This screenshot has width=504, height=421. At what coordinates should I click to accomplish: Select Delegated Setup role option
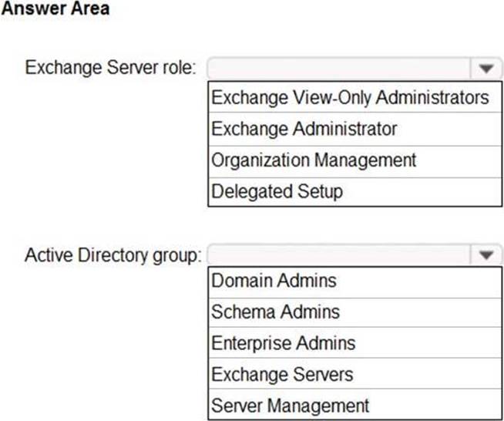point(277,190)
